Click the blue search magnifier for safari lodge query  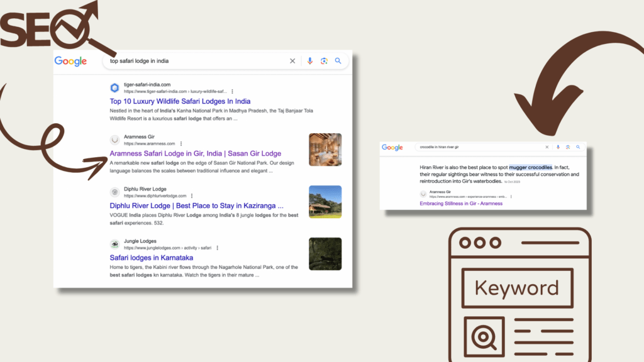click(338, 61)
